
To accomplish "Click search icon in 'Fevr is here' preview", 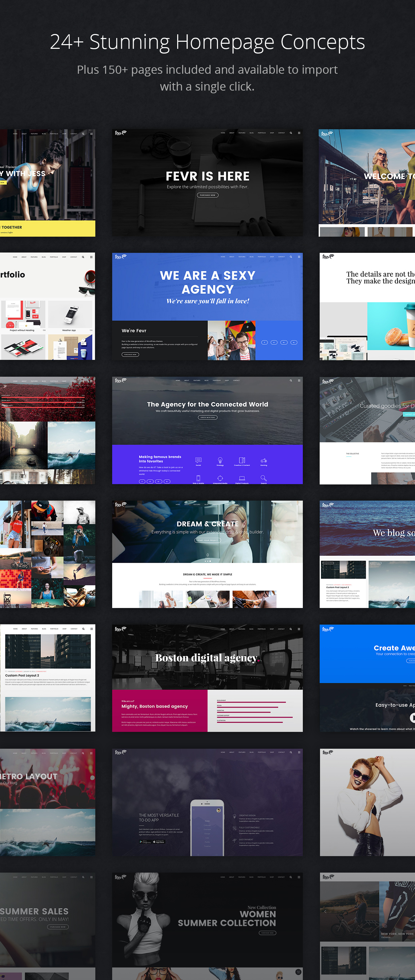I will pos(291,133).
